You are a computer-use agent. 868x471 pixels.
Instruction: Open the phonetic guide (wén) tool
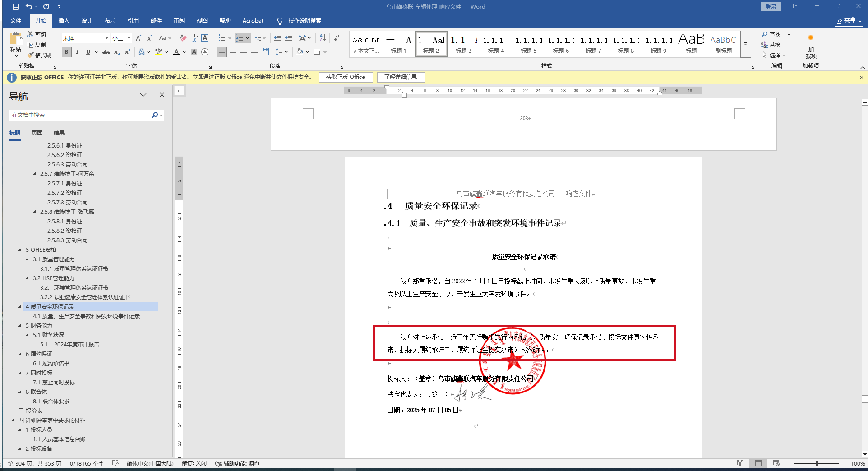pyautogui.click(x=194, y=38)
